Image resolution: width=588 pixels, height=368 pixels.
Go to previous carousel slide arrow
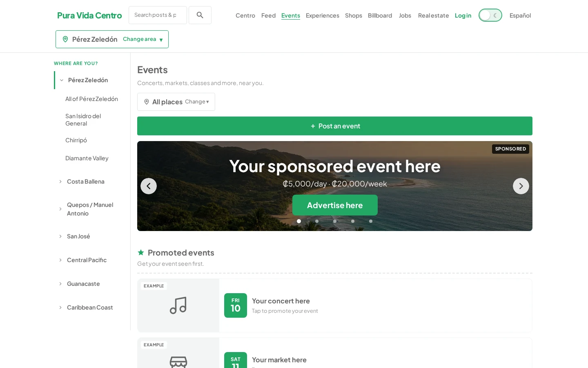pyautogui.click(x=149, y=186)
